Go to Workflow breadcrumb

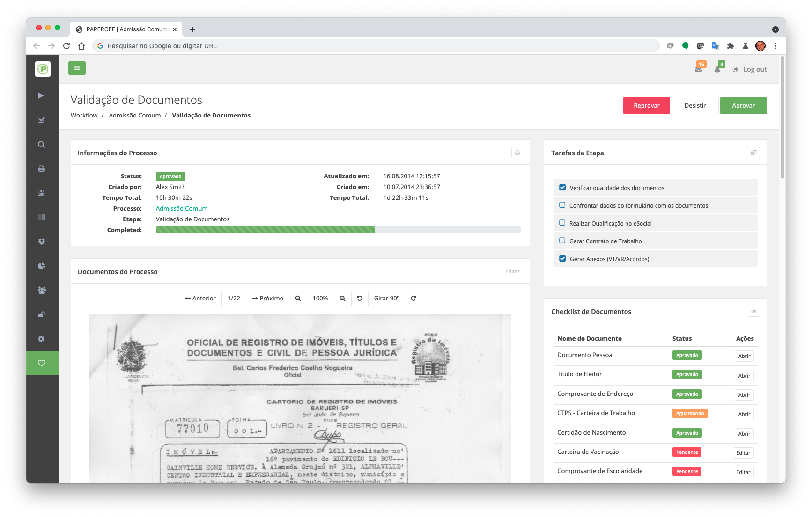(x=84, y=116)
